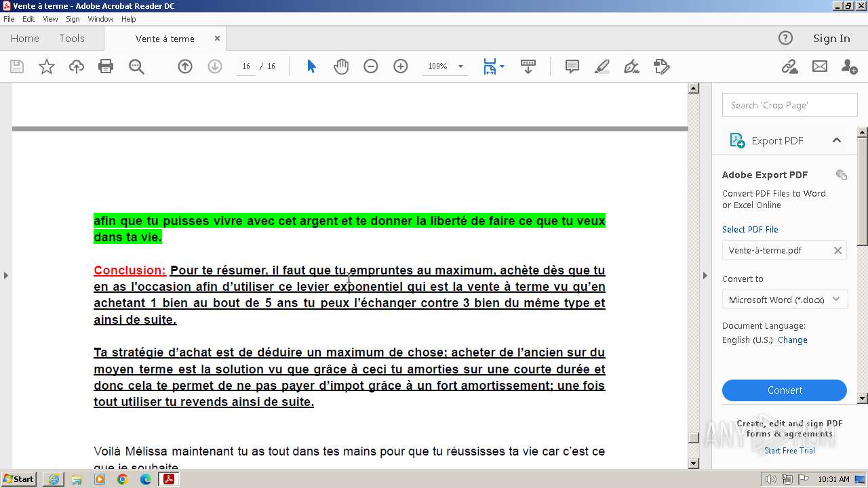Image resolution: width=868 pixels, height=488 pixels.
Task: Remove selected Vente-à-terme.pdf file
Action: tap(837, 250)
